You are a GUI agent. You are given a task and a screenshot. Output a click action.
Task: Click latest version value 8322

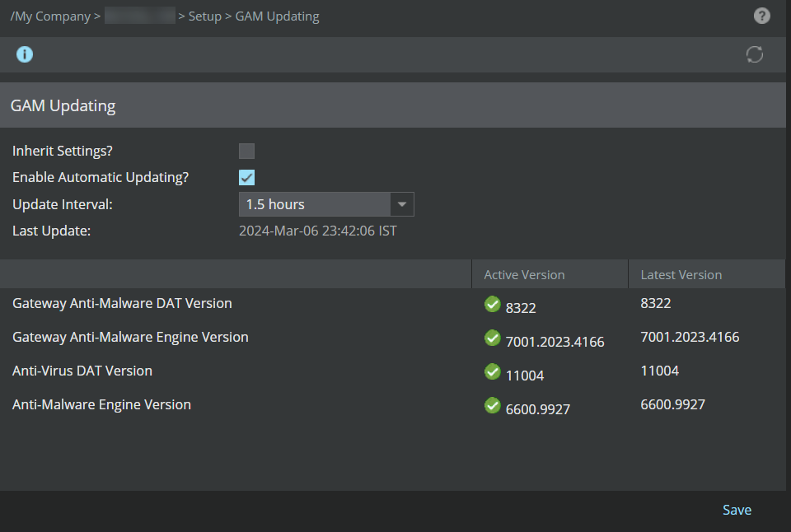(x=656, y=303)
